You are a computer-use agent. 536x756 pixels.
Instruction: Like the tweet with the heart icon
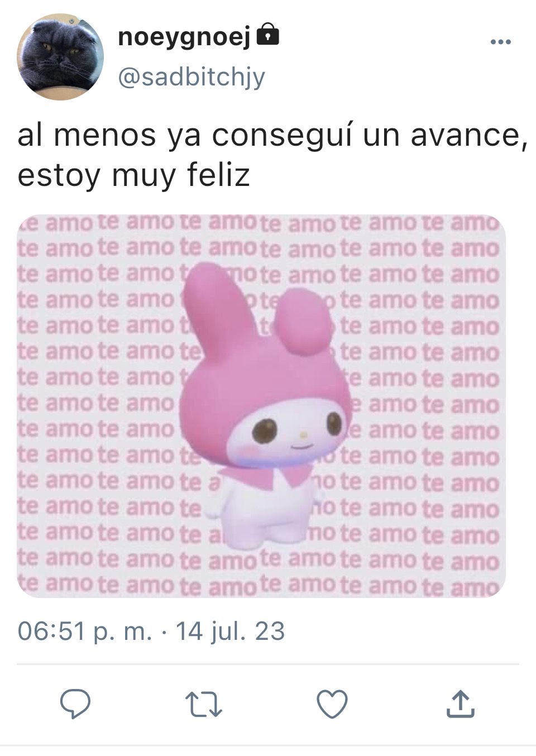pos(332,704)
